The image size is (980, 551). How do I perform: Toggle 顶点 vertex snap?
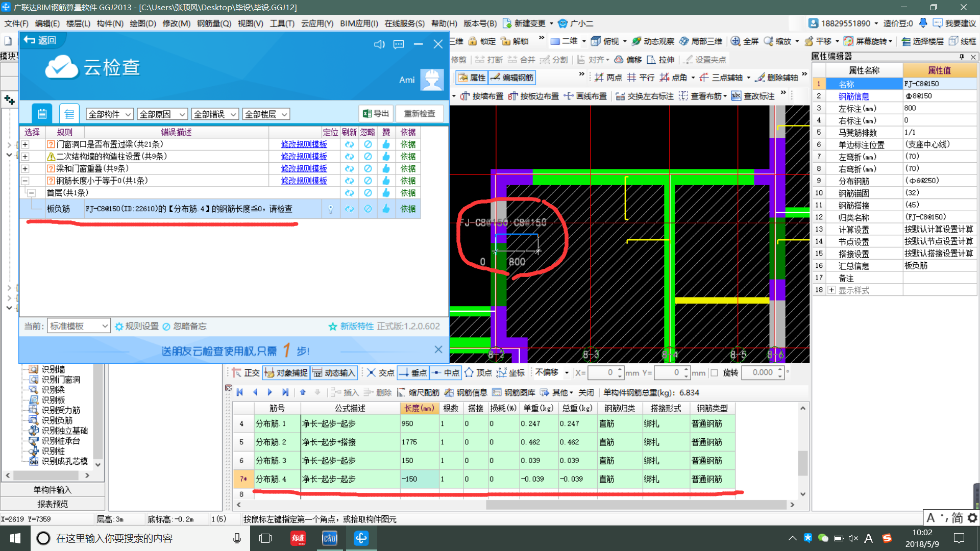click(x=478, y=373)
